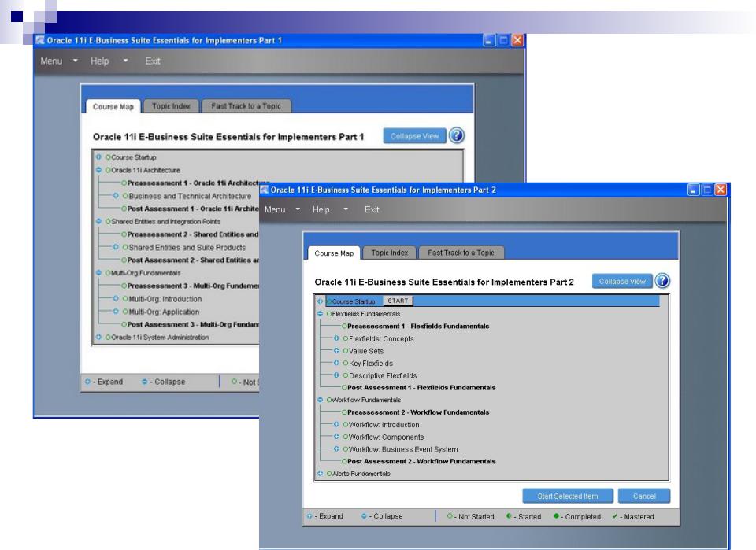The width and height of the screenshot is (756, 550).
Task: Open Menu dropdown in Part 2 window
Action: coord(282,209)
